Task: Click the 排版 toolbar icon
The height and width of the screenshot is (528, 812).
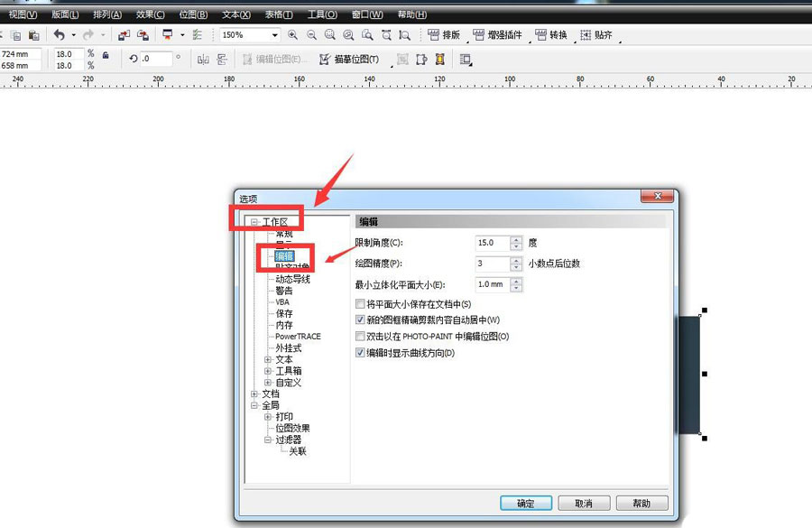Action: pyautogui.click(x=445, y=35)
